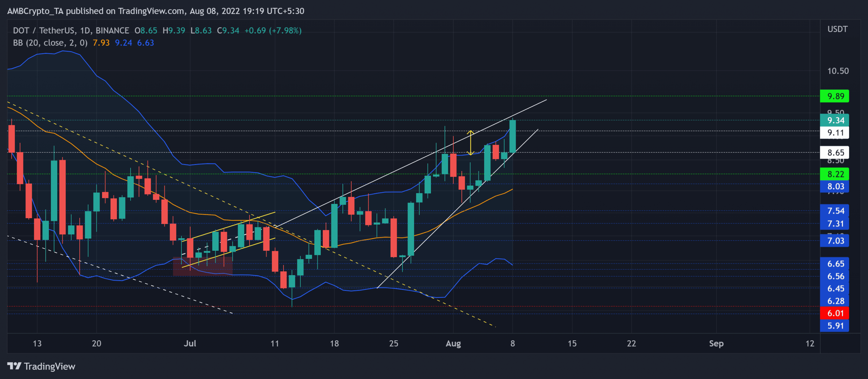Click the 18 date on time axis
Screen dimensions: 868x379
(334, 343)
